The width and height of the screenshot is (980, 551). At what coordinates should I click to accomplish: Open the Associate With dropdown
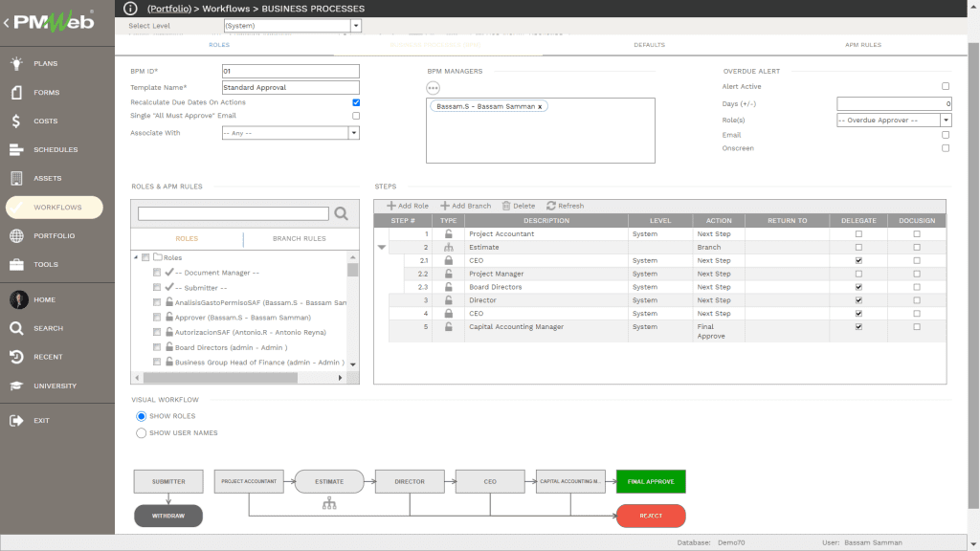tap(354, 133)
